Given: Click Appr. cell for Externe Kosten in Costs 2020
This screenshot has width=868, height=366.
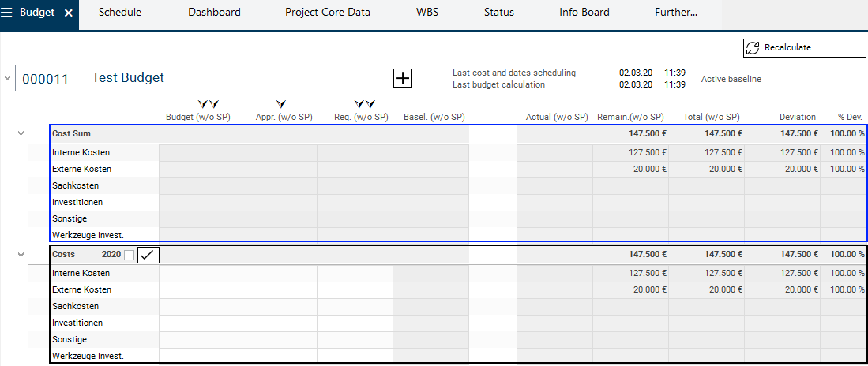Looking at the screenshot, I should click(x=276, y=289).
